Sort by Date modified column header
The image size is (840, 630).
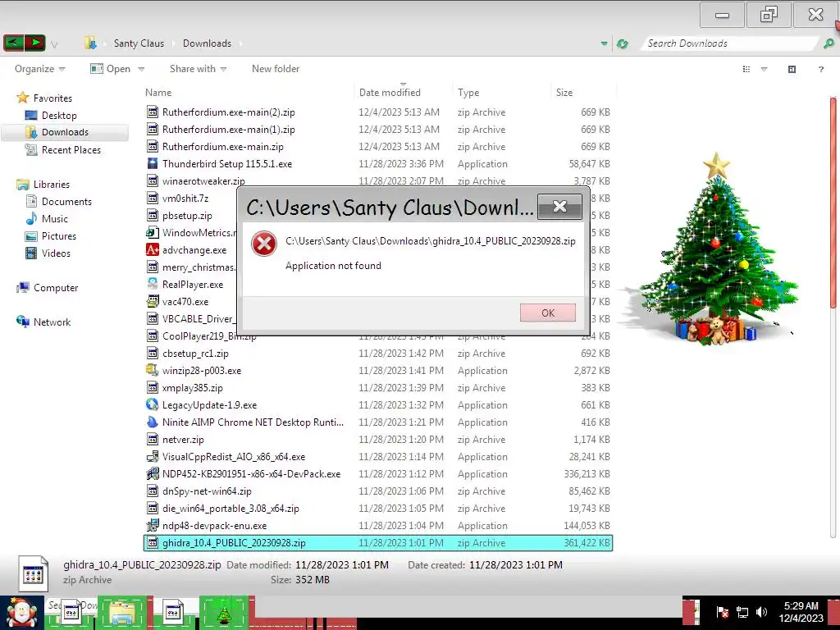click(390, 92)
